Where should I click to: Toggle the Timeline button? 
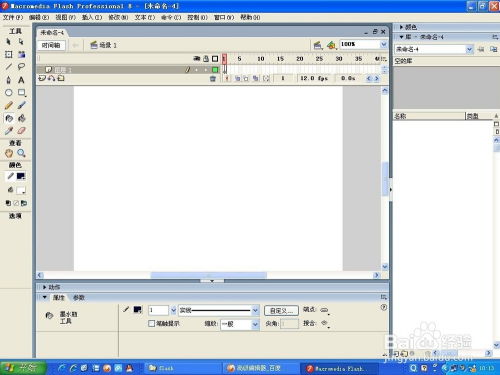51,45
